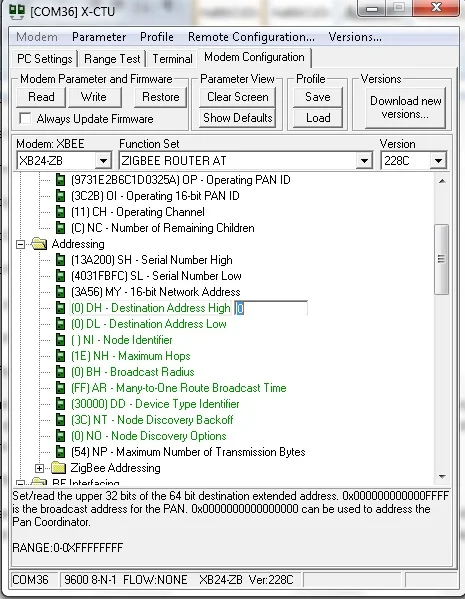Viewport: 465px width, 599px height.
Task: Click the icon beside BH Broadcast Radius
Action: click(60, 372)
